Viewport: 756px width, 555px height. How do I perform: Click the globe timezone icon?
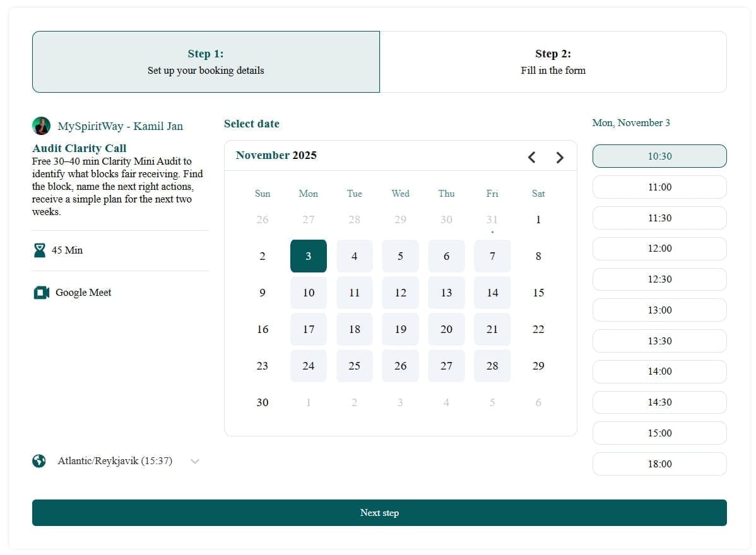(39, 461)
